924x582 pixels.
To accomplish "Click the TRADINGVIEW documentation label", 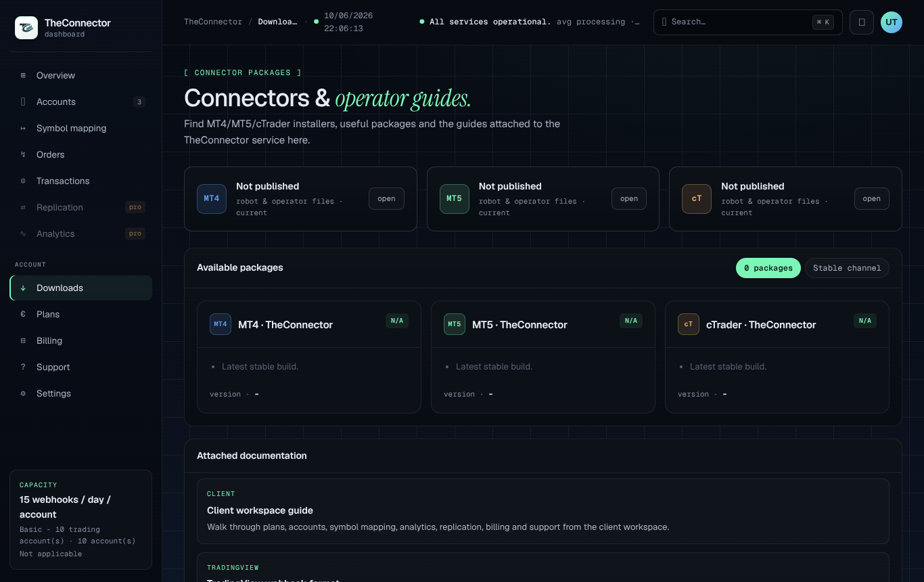I will point(233,568).
